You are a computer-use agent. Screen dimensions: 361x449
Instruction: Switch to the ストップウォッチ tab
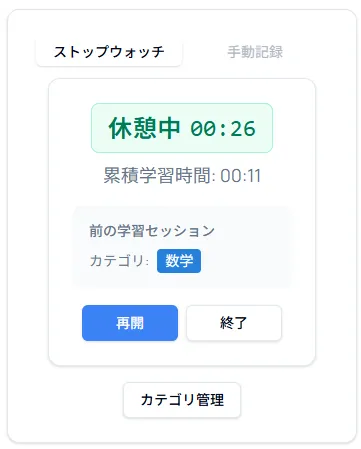[109, 52]
